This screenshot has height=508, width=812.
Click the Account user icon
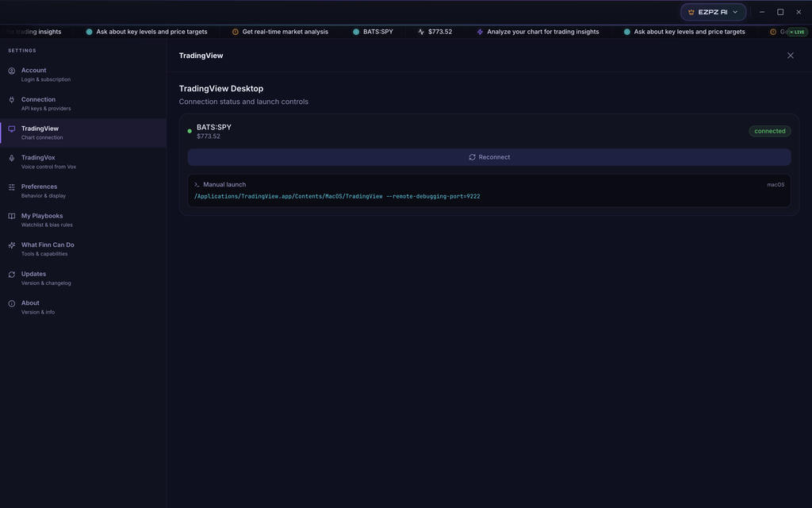tap(11, 71)
